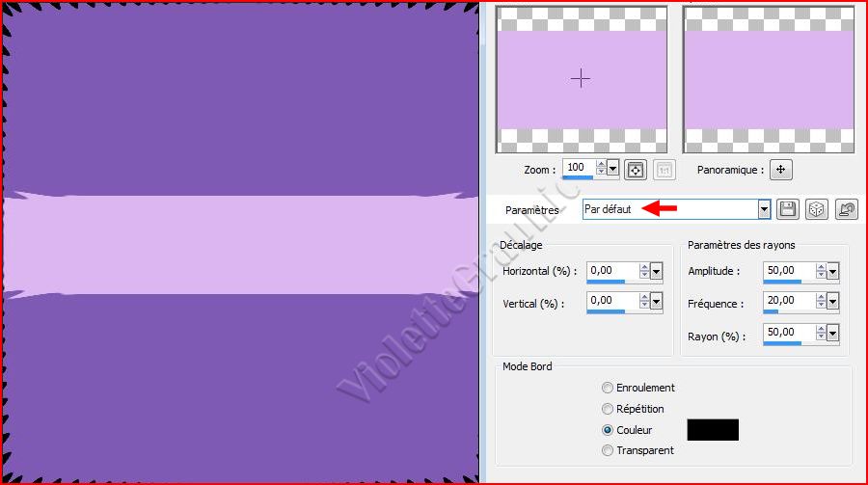Open the Zoom value slider dropdown arrow
Viewport: 868px width, 485px height.
(x=613, y=169)
